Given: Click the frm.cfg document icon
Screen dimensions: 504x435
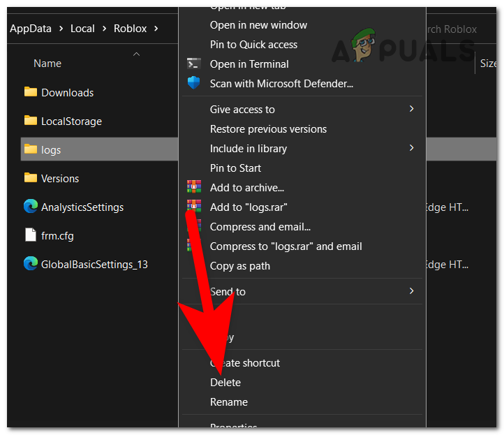Looking at the screenshot, I should [31, 235].
